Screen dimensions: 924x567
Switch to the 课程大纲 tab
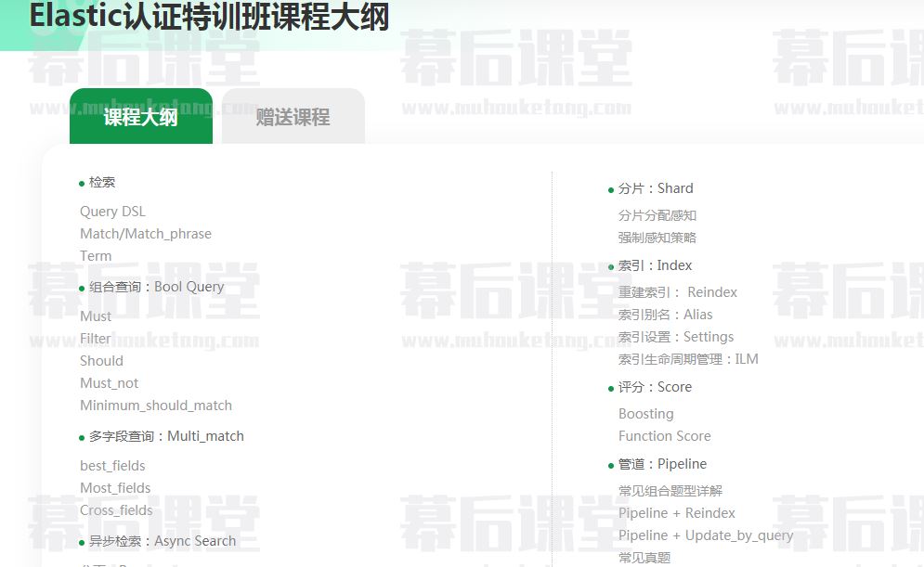click(141, 117)
